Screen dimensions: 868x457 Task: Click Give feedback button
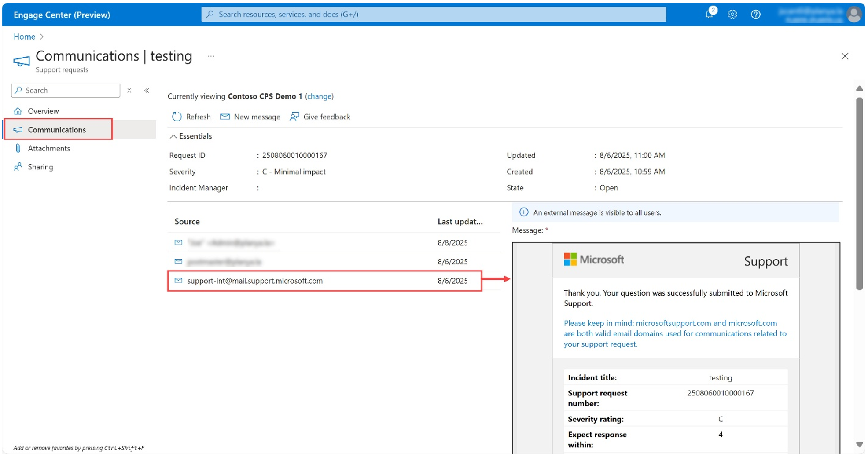pos(320,117)
